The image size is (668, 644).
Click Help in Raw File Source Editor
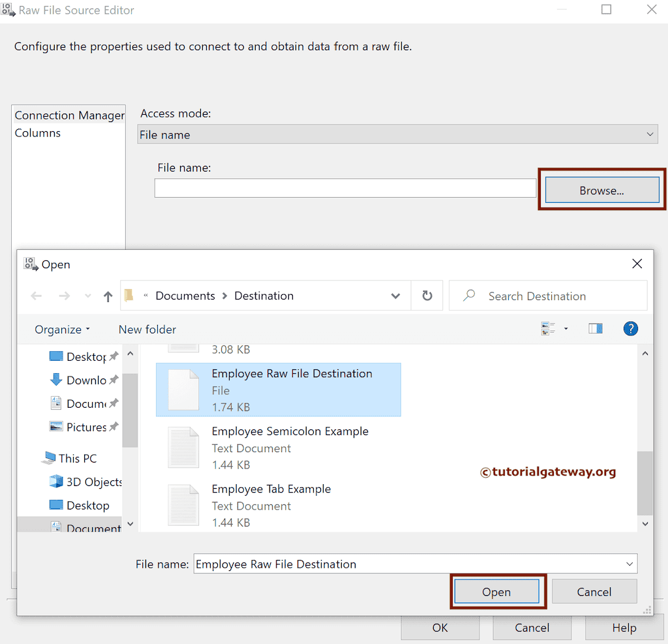pos(624,628)
